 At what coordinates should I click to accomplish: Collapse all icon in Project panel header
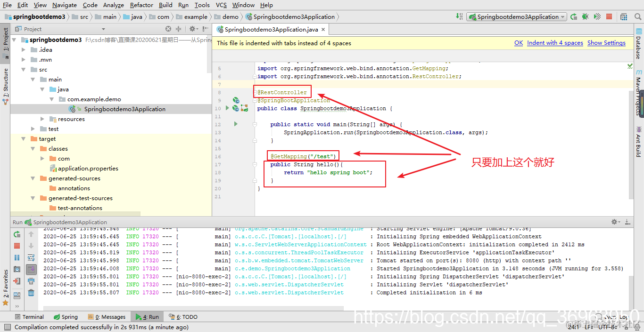pyautogui.click(x=178, y=29)
